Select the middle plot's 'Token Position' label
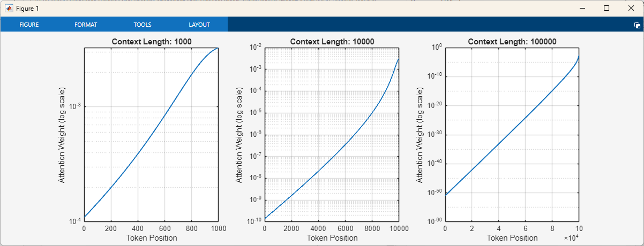 (332, 238)
